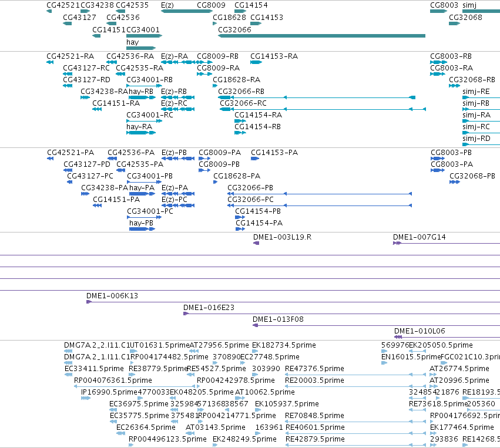Click transcript CG14153-RA label
This screenshot has height=448, width=500.
tap(274, 56)
